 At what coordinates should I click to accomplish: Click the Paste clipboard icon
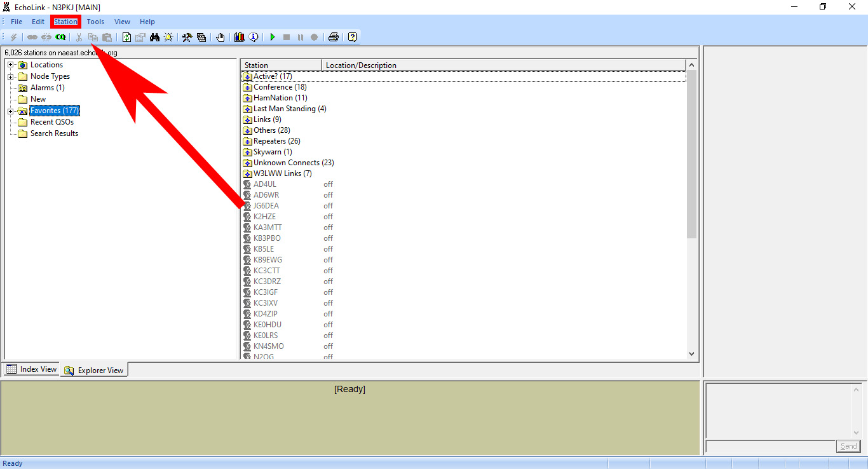[x=107, y=37]
